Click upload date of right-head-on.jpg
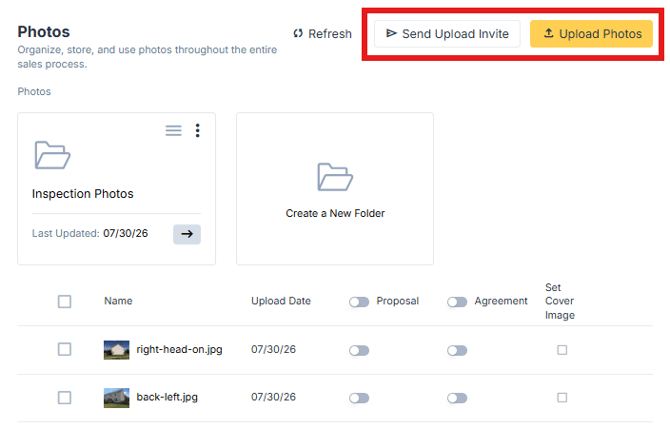This screenshot has width=670, height=429. pos(273,350)
